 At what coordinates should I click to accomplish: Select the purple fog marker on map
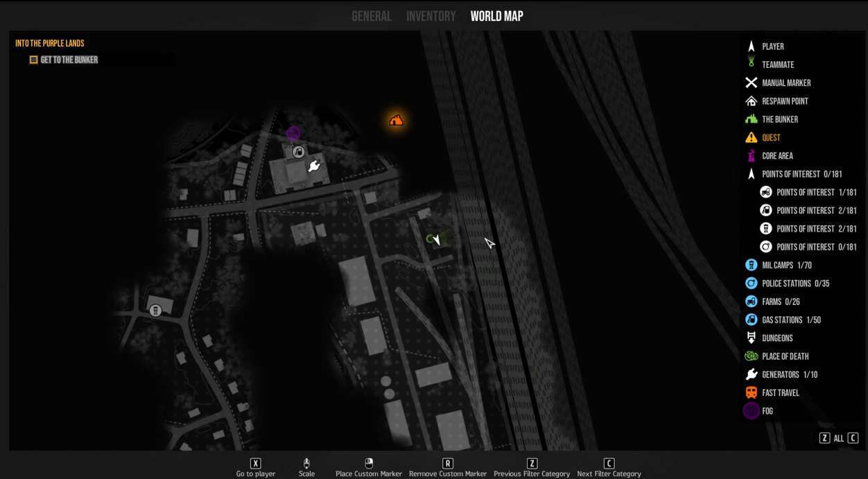point(293,133)
